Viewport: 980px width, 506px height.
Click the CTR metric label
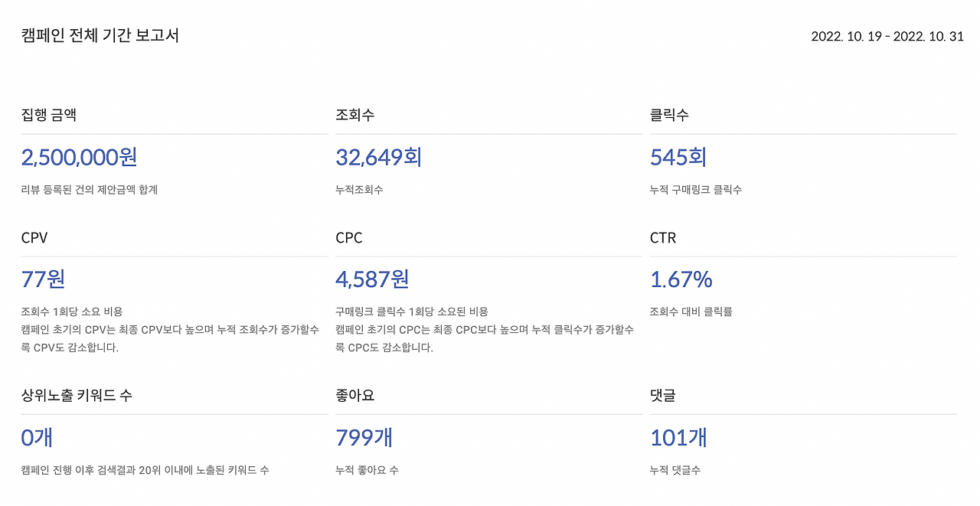663,238
